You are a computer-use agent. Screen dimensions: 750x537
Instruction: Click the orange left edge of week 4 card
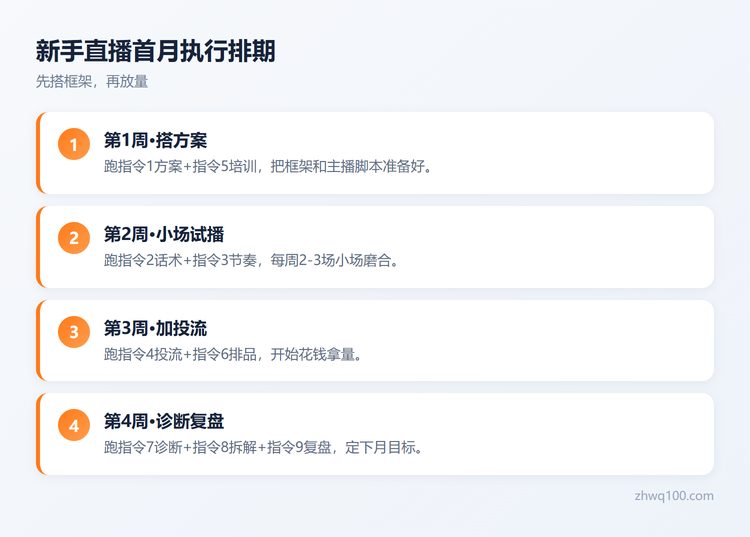point(38,434)
